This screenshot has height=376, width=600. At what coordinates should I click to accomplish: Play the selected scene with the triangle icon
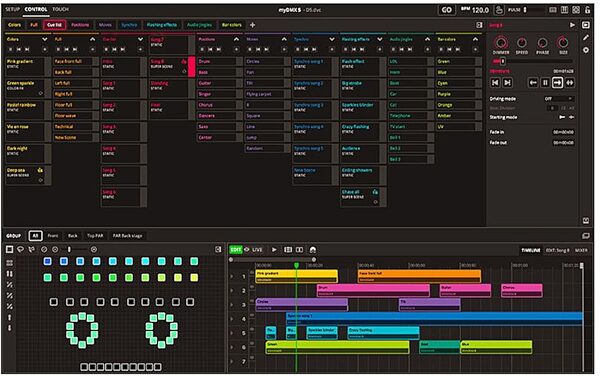click(x=572, y=25)
